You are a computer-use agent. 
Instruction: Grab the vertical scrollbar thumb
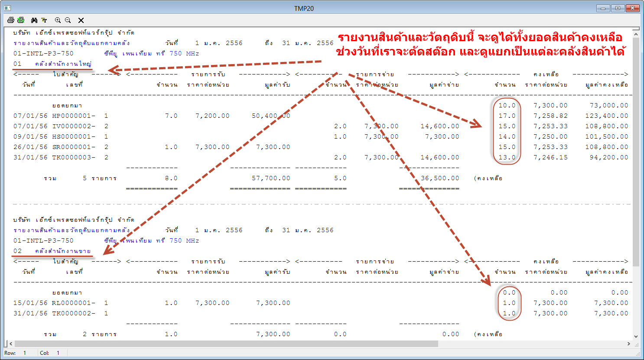point(636,152)
